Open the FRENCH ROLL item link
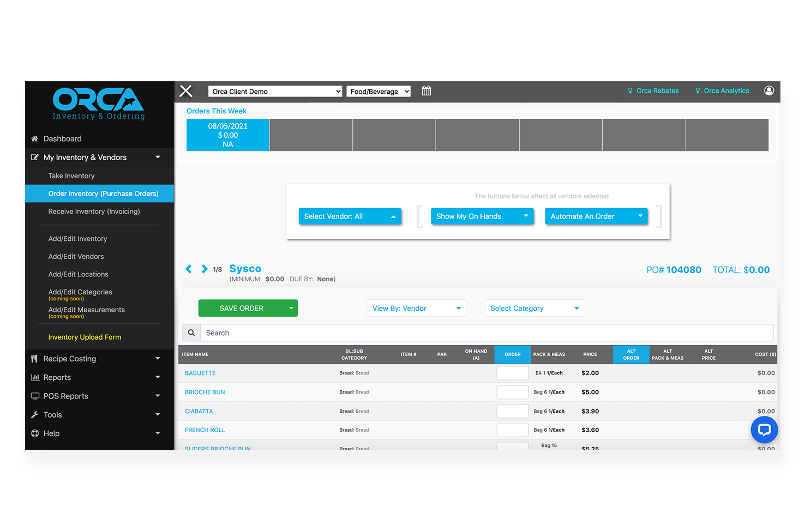 pyautogui.click(x=205, y=430)
